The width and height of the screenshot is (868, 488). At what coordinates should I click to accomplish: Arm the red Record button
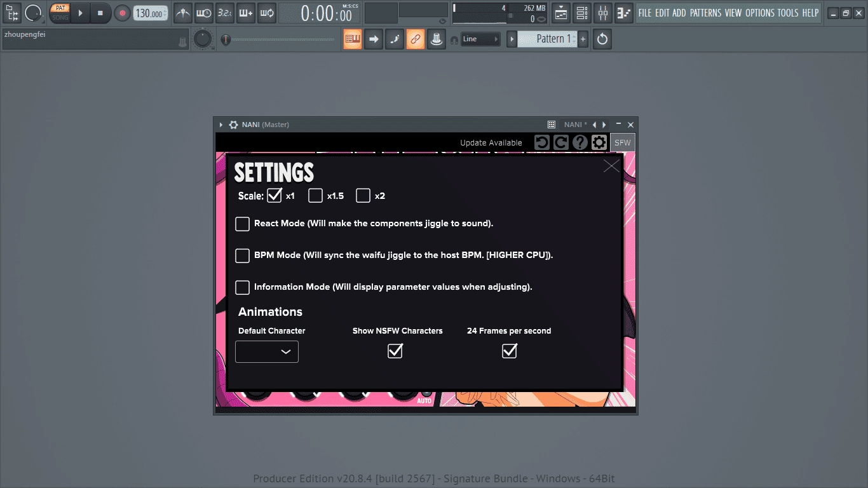(122, 13)
